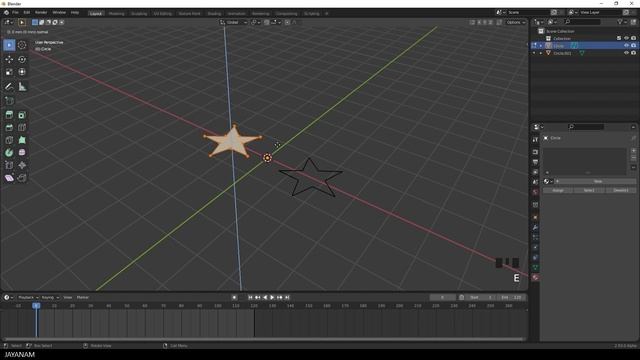Viewport: 640px width, 360px height.
Task: Switch to the Sculpting workspace tab
Action: [139, 13]
